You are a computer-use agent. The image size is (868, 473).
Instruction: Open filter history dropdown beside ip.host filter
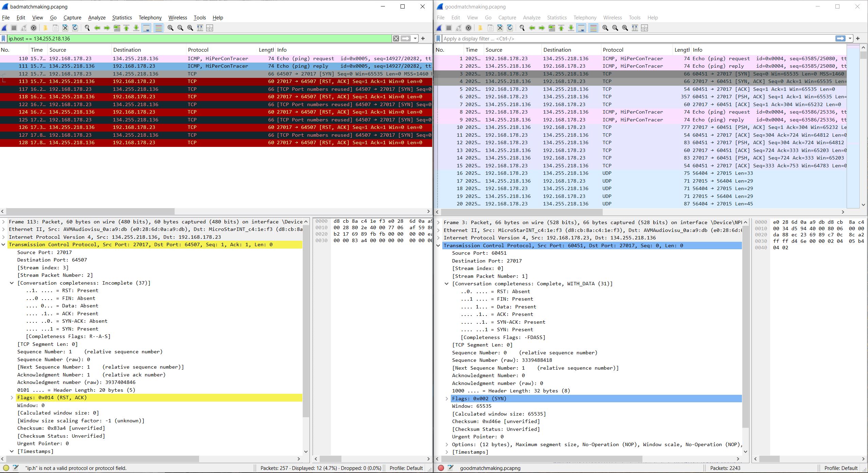click(x=415, y=38)
